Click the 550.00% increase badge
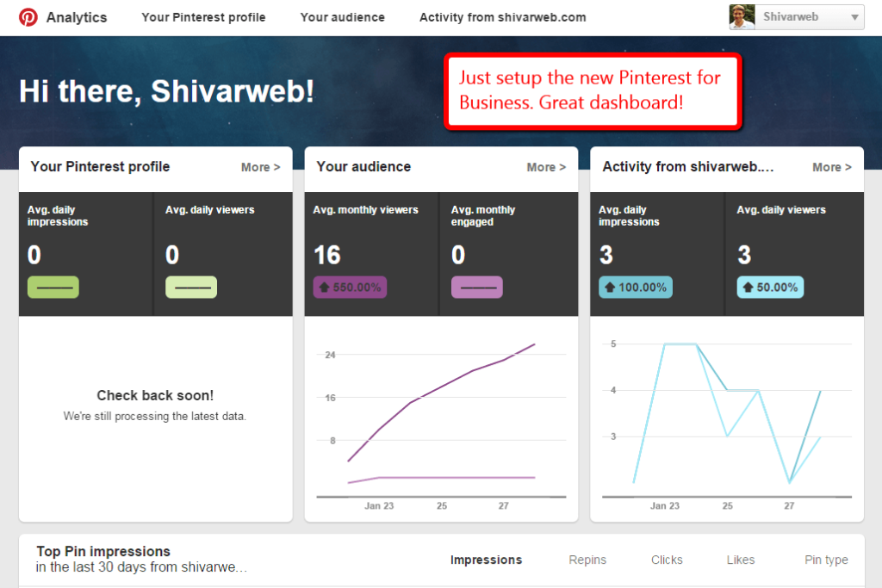 [x=350, y=288]
